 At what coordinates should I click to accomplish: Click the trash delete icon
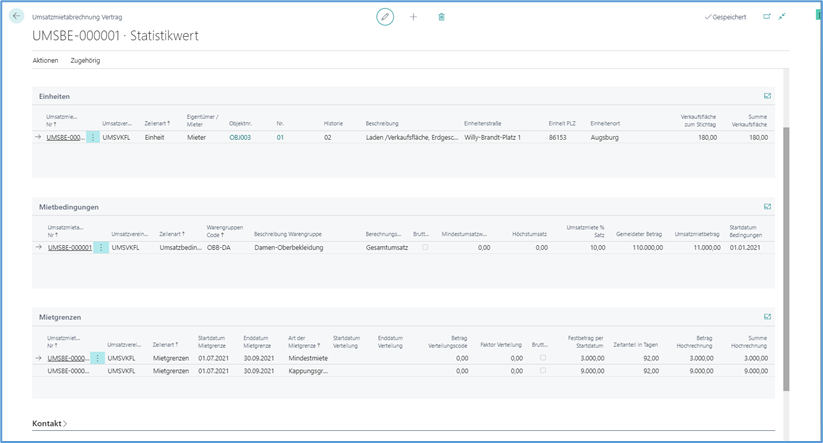click(x=442, y=17)
